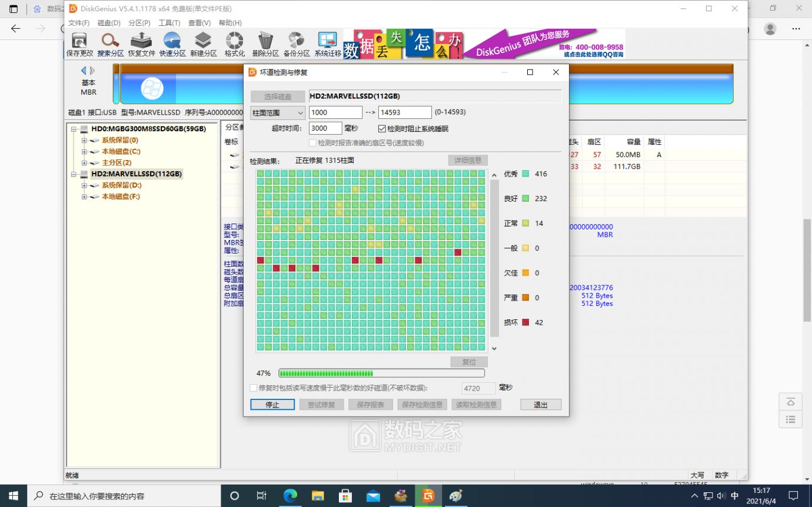Open the 系统迁移 (System Migration) tool
This screenshot has width=812, height=507.
328,45
